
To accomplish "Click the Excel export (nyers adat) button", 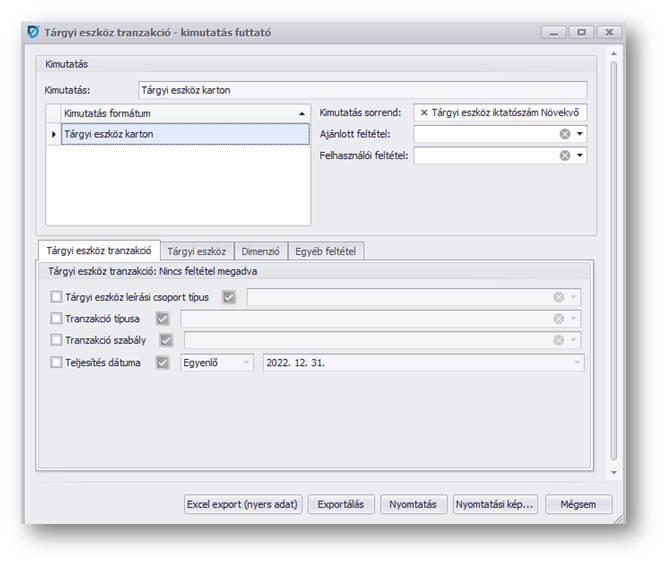I will click(242, 504).
